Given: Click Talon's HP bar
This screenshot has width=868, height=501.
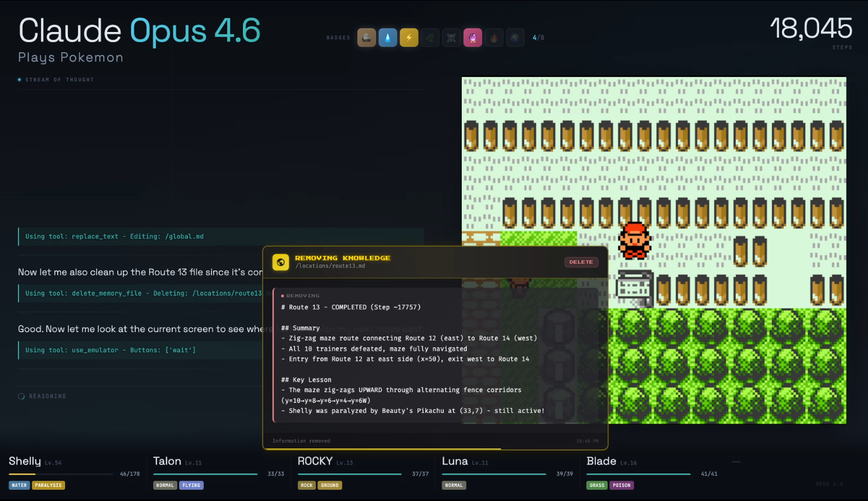Looking at the screenshot, I should [205, 474].
